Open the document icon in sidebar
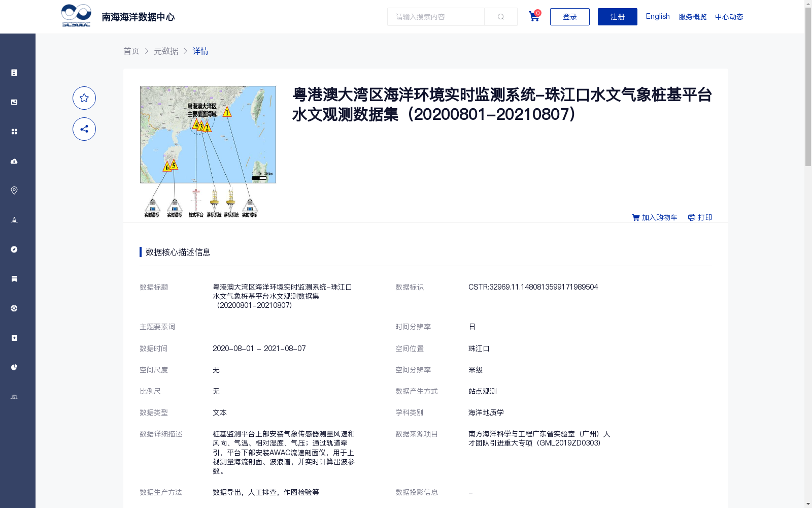 pos(14,73)
